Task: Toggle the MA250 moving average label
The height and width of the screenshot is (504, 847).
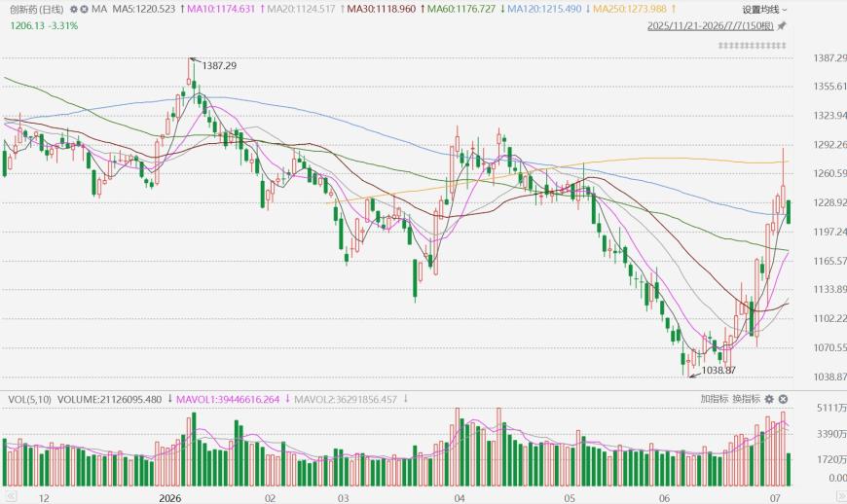Action: tap(630, 9)
